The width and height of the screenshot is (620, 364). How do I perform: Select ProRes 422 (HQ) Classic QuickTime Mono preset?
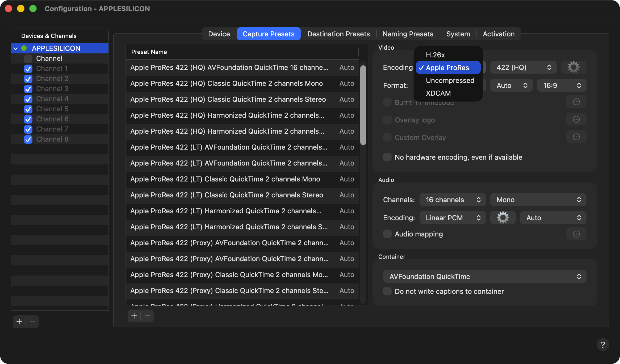pos(242,84)
